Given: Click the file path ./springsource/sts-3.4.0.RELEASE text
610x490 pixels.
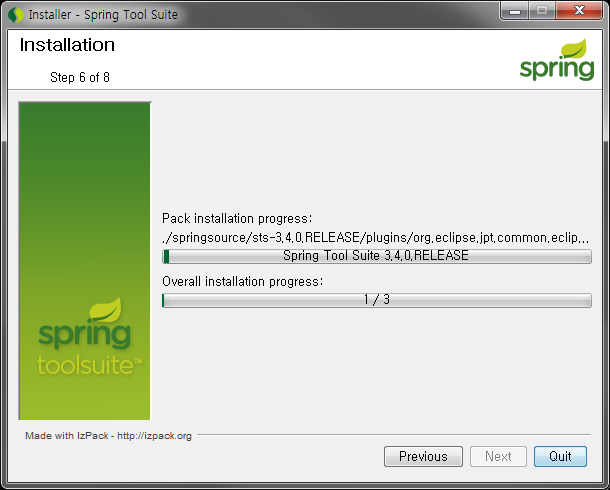Looking at the screenshot, I should 375,238.
